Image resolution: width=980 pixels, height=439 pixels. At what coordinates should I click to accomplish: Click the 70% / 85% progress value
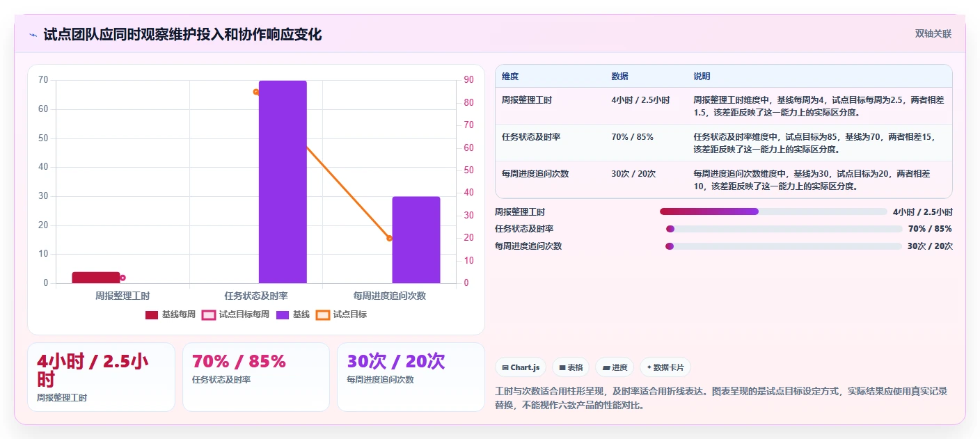click(x=930, y=228)
